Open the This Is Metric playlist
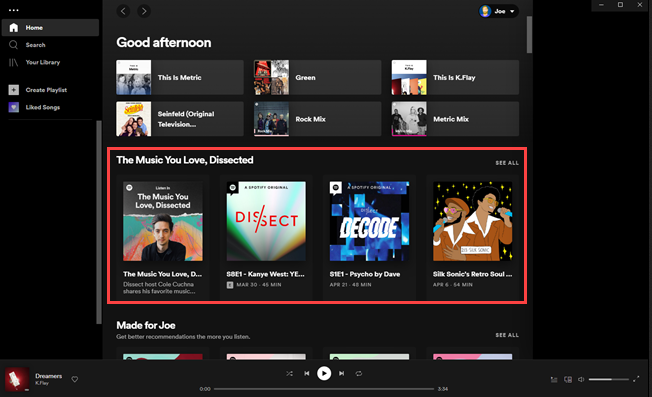This screenshot has width=652, height=397. 180,77
